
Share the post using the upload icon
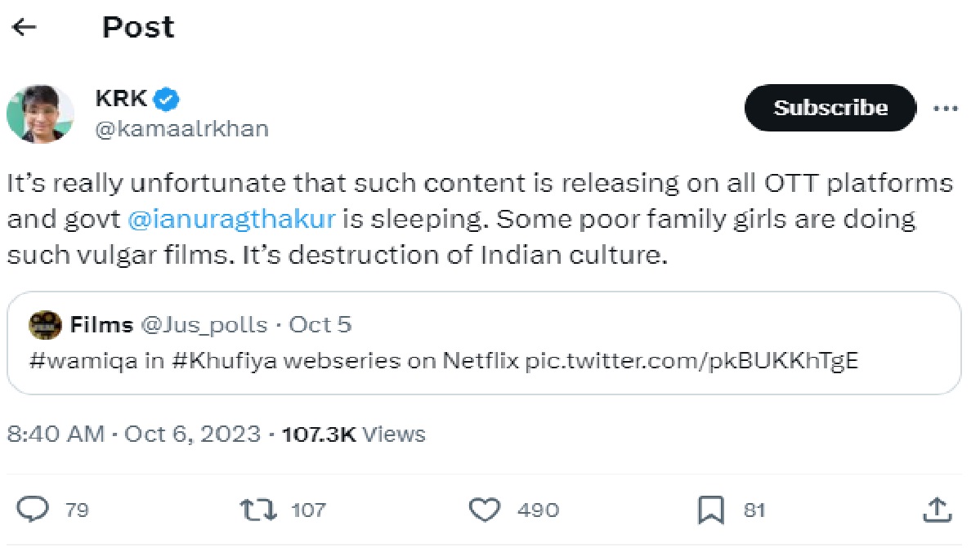[x=937, y=510]
